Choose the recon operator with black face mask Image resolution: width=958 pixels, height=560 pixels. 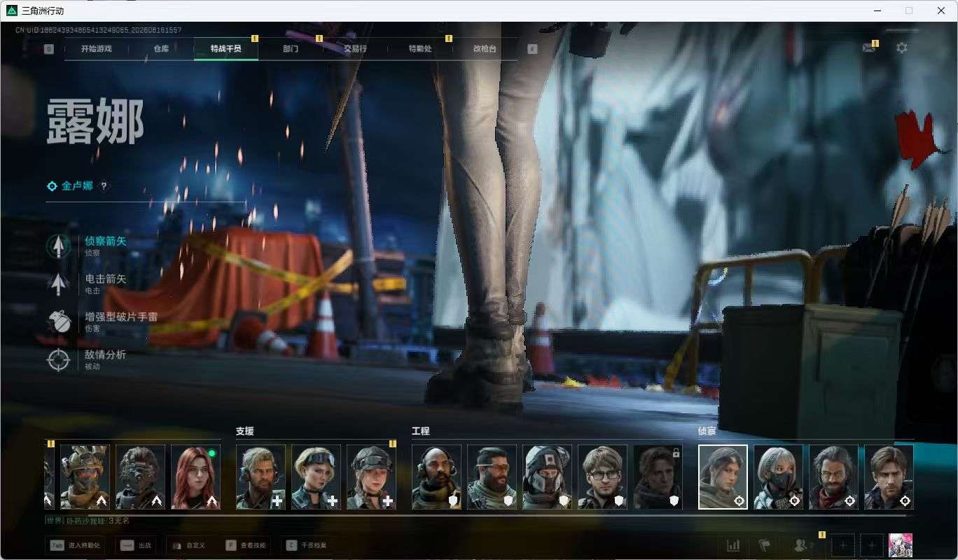pos(778,477)
